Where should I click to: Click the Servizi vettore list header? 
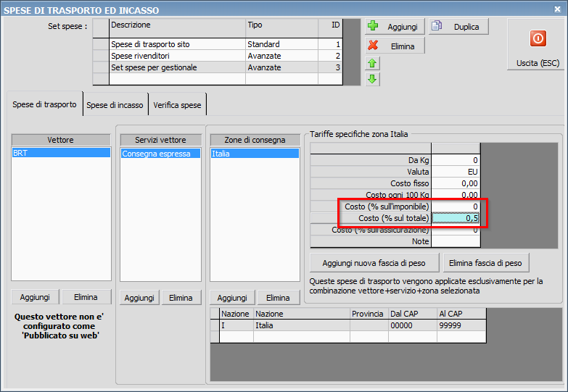[x=160, y=140]
